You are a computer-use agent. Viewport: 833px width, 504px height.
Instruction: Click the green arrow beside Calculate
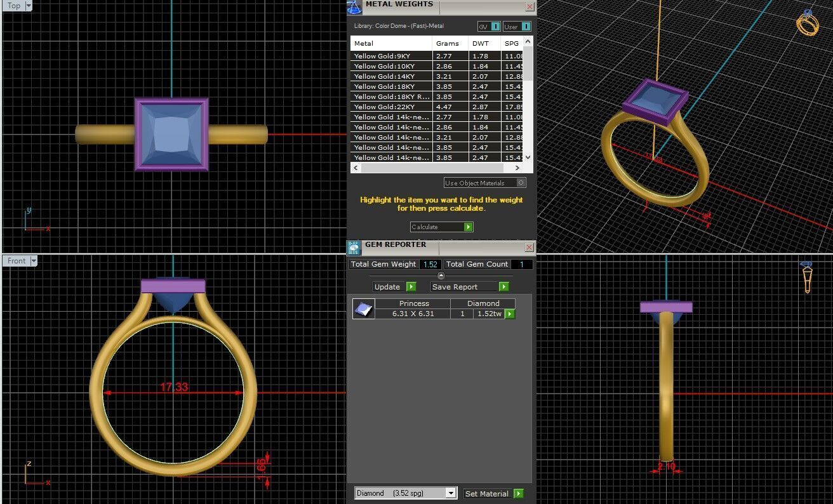click(469, 227)
